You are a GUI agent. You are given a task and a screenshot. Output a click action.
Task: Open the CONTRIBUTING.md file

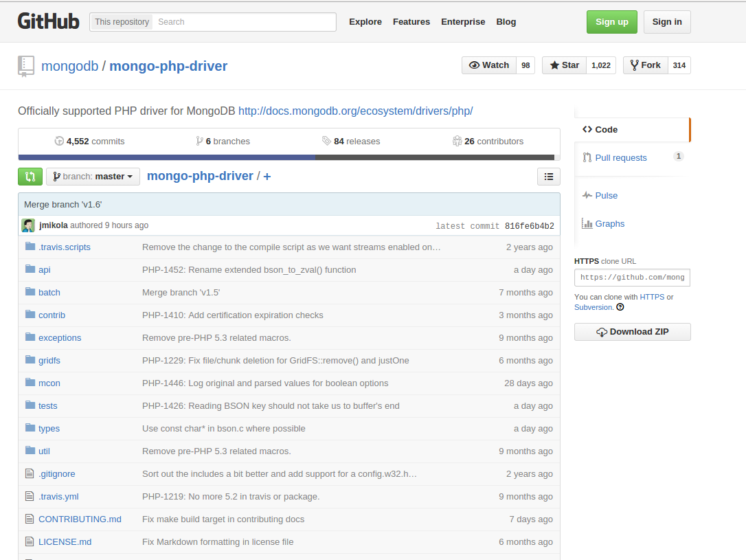pos(80,519)
